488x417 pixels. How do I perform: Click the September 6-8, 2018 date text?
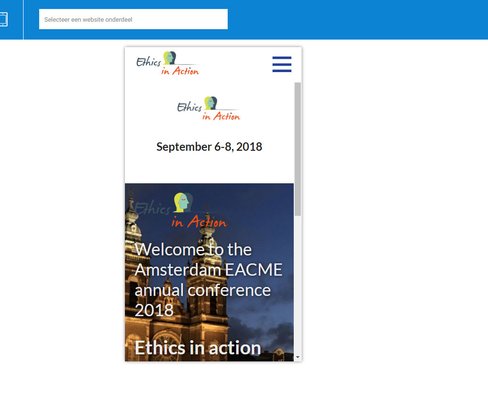[x=209, y=147]
